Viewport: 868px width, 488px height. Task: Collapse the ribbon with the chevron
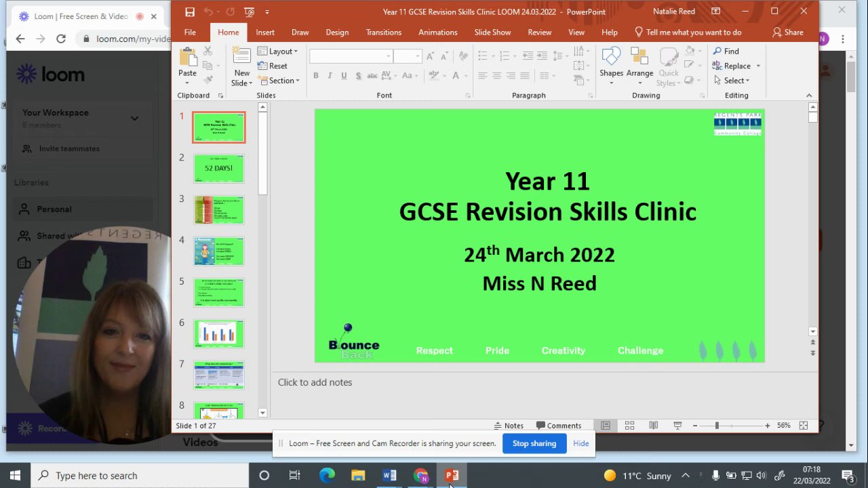point(809,96)
